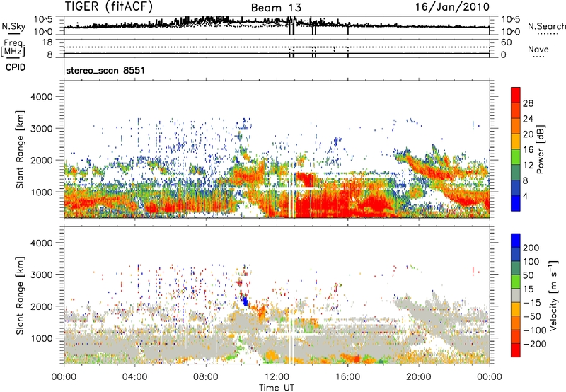Click the '4000' tick on power panel axis
Viewport: 566px width, 392px height.
coord(41,97)
